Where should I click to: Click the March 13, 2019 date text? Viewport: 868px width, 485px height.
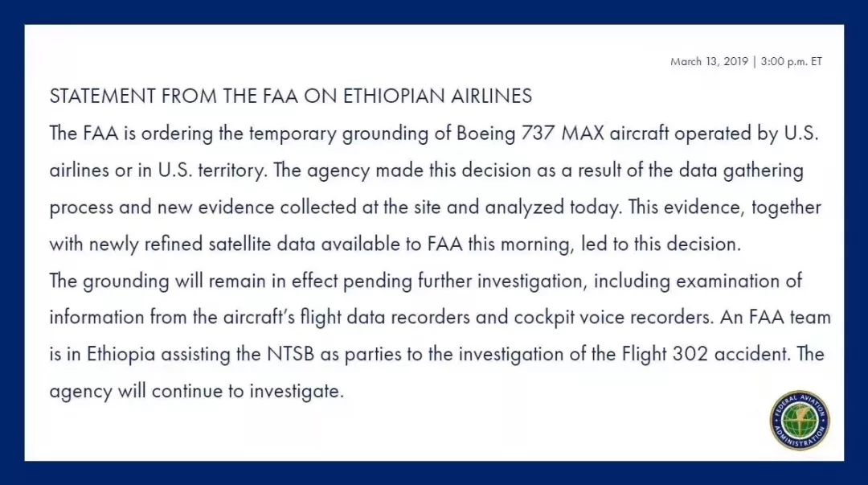pyautogui.click(x=709, y=61)
